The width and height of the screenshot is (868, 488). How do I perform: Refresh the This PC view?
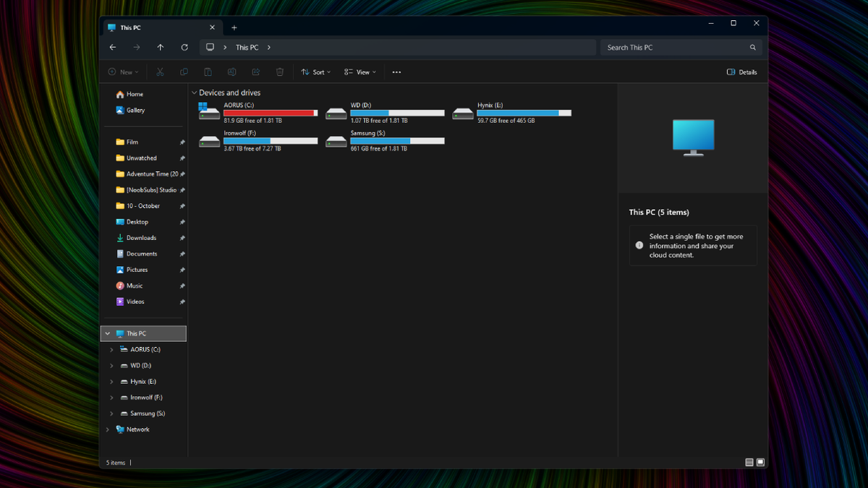coord(184,48)
